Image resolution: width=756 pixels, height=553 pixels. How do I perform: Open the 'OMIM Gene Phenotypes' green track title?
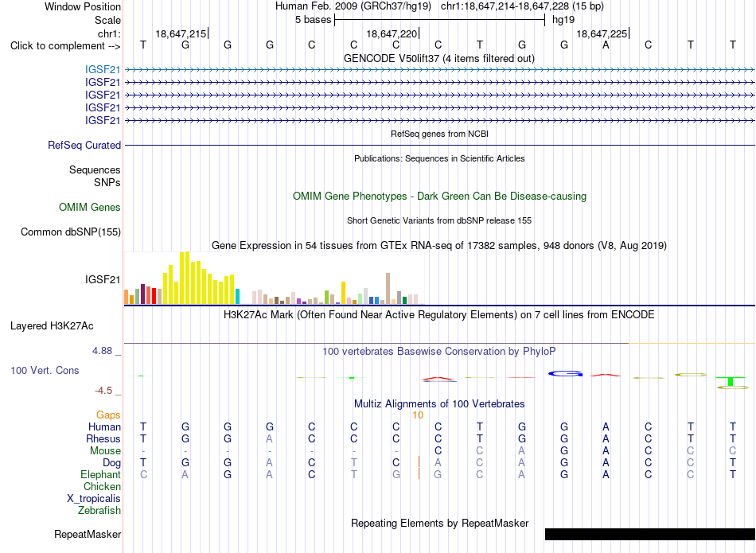pos(439,197)
